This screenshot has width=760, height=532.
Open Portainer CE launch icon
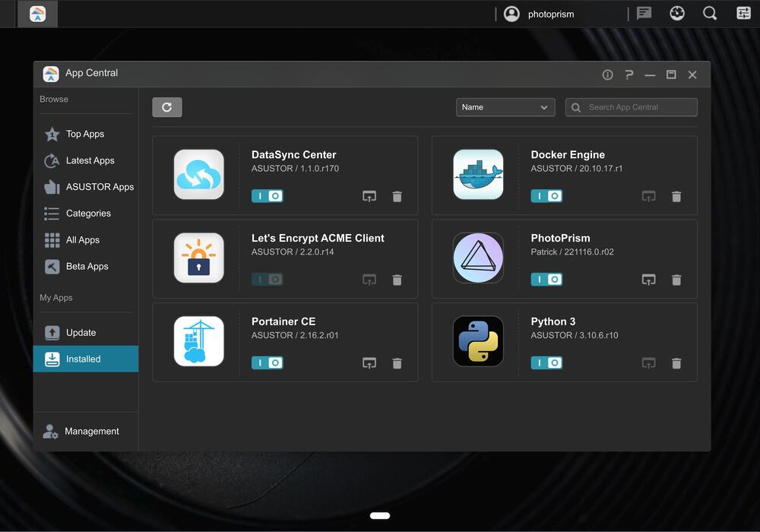(x=369, y=363)
